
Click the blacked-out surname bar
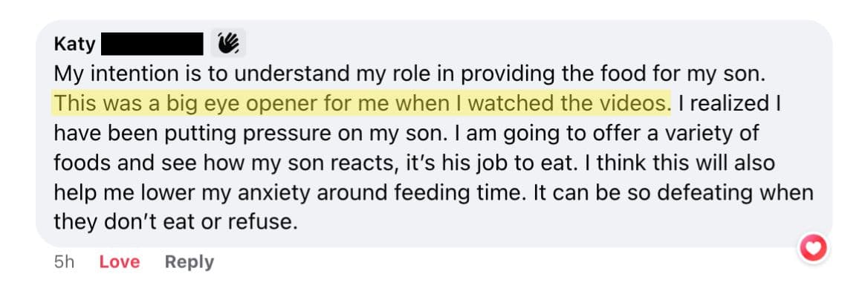click(x=152, y=44)
